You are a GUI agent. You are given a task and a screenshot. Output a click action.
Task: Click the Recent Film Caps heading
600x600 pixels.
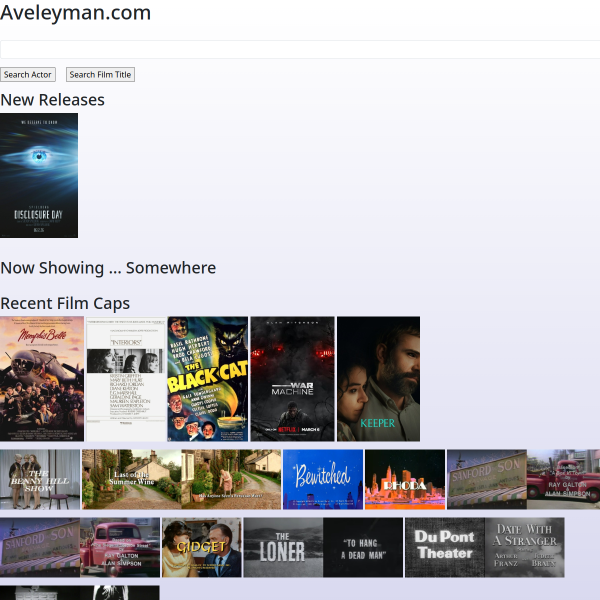coord(65,303)
